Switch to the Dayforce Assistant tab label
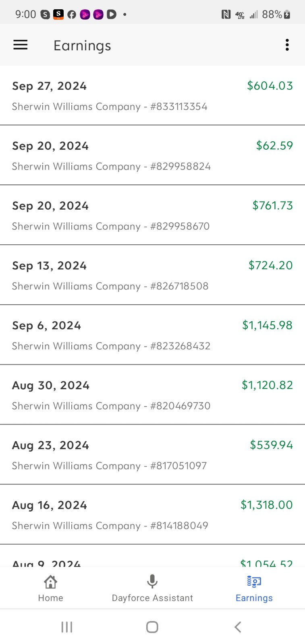 click(x=152, y=598)
